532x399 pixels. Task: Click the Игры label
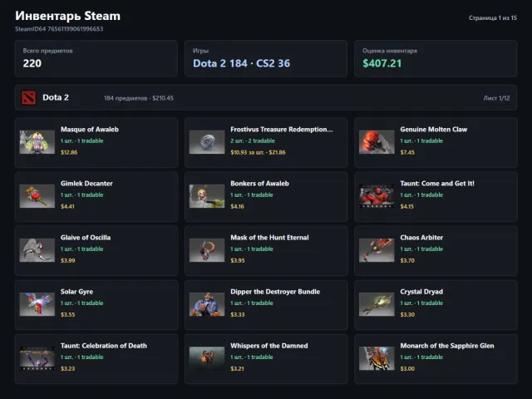tap(200, 51)
